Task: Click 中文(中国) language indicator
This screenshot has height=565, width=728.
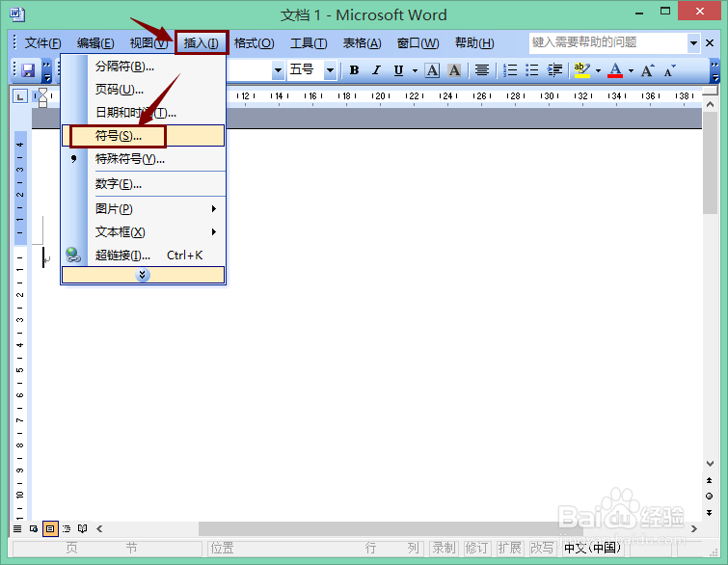Action: click(x=592, y=549)
